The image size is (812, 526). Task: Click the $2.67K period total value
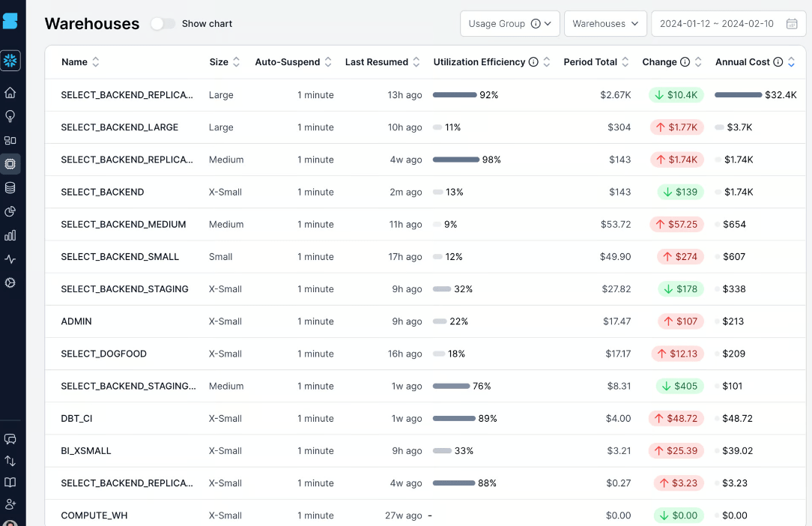(615, 95)
